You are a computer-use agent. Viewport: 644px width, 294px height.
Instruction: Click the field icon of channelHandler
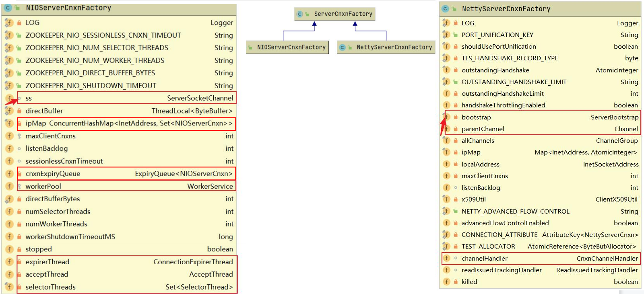click(446, 258)
